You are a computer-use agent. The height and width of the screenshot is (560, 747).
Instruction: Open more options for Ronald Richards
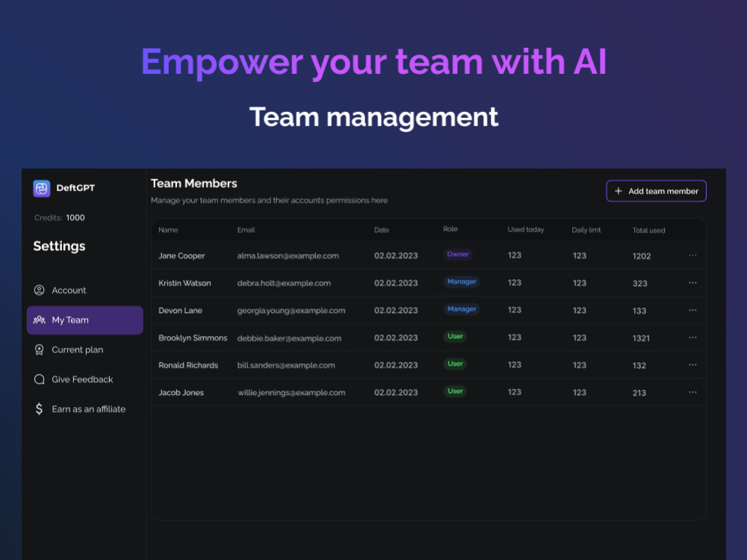tap(692, 365)
